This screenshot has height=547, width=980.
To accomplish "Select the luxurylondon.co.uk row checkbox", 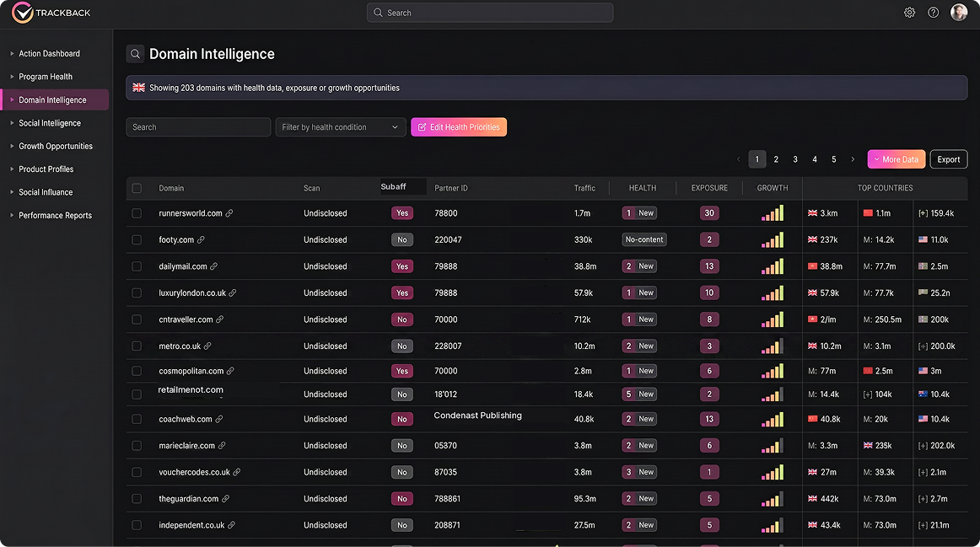I will (x=137, y=292).
